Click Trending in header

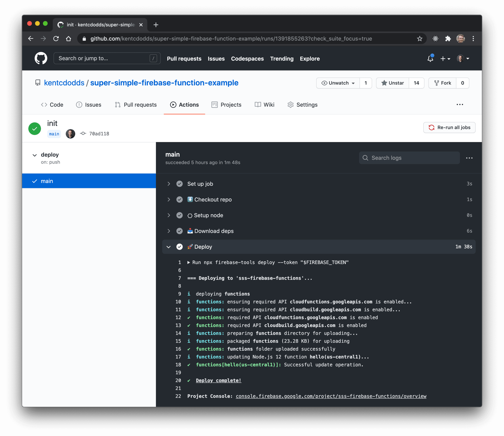point(282,59)
